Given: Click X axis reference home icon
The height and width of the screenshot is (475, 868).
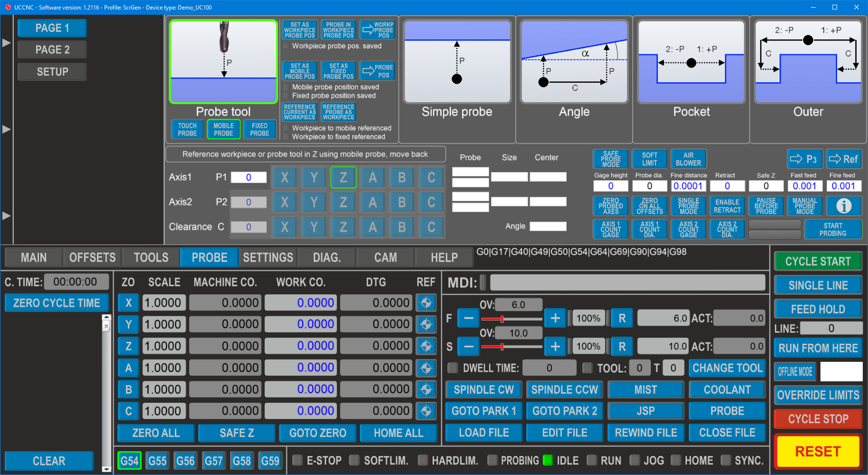Looking at the screenshot, I should [x=426, y=303].
